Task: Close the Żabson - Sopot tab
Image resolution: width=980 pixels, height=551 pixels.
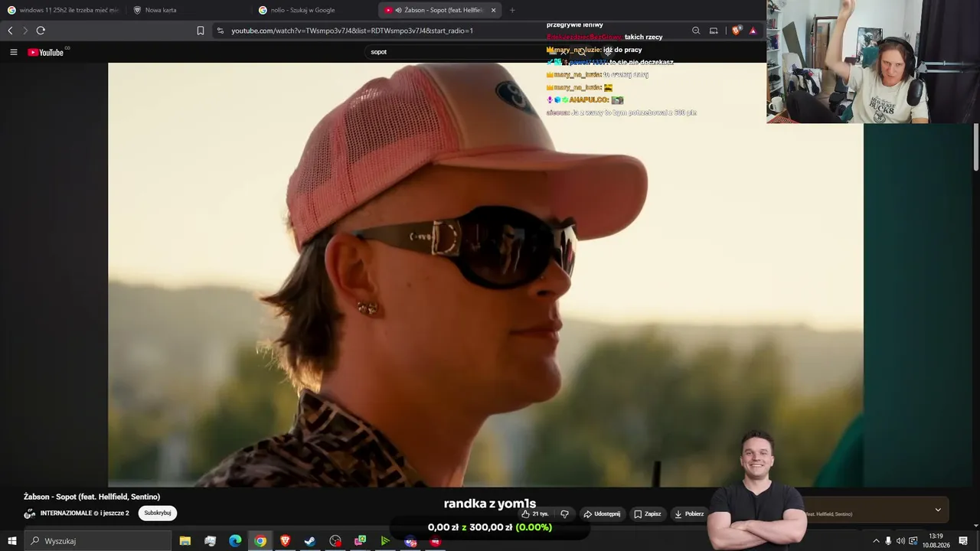Action: click(494, 10)
